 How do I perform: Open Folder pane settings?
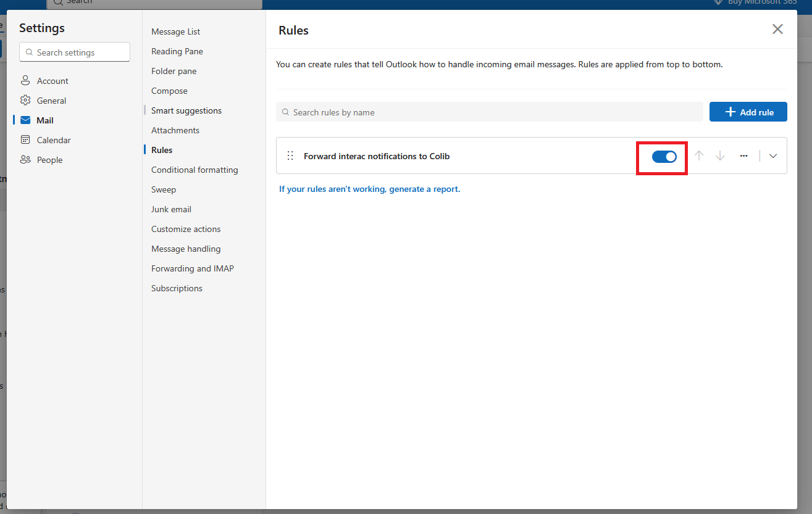[174, 71]
